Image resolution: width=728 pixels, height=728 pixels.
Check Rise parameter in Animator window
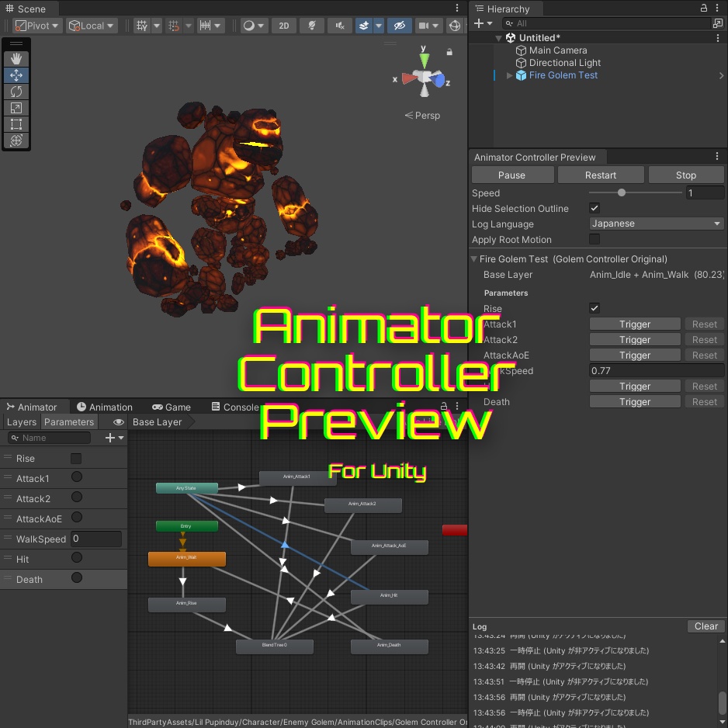pyautogui.click(x=76, y=459)
